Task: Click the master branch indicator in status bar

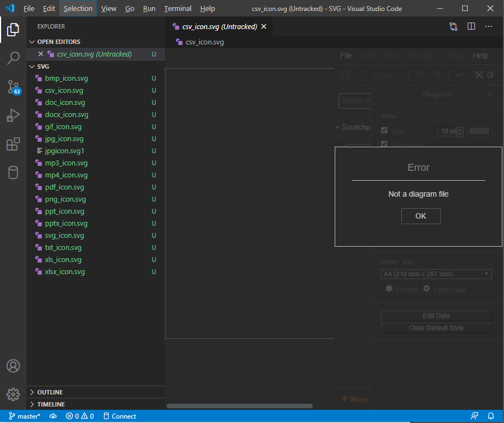Action: tap(24, 416)
